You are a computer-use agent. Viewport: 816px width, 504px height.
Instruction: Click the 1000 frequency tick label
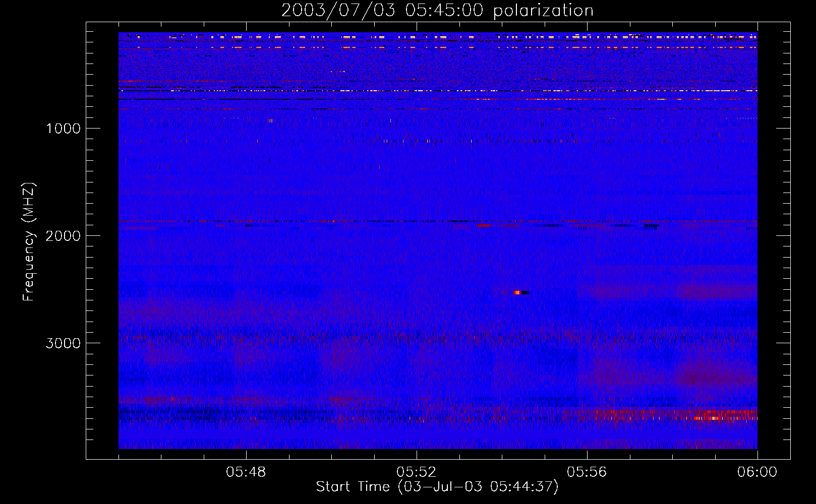tap(64, 128)
